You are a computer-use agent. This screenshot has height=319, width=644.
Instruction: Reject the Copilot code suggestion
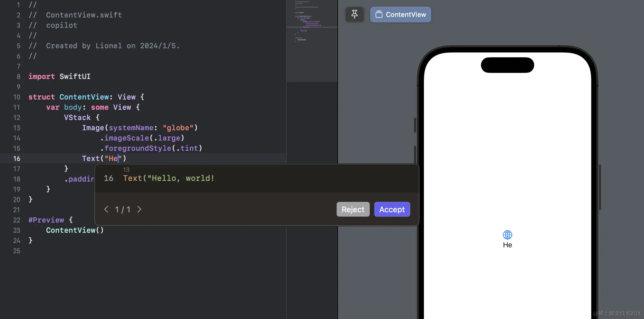click(x=353, y=209)
